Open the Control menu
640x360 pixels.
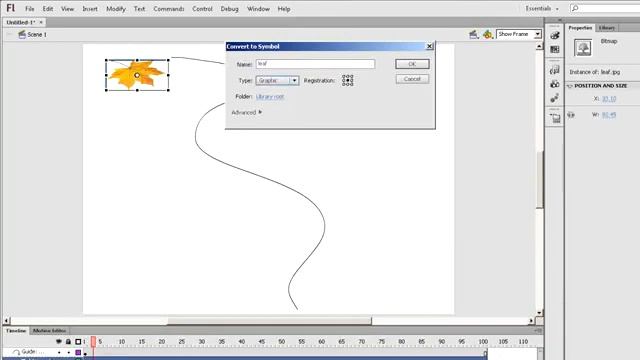202,9
